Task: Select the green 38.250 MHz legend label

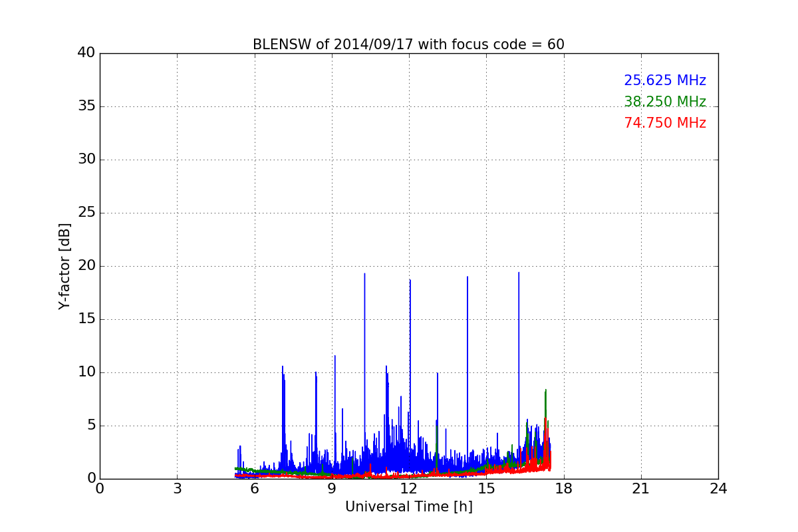Action: pyautogui.click(x=665, y=102)
